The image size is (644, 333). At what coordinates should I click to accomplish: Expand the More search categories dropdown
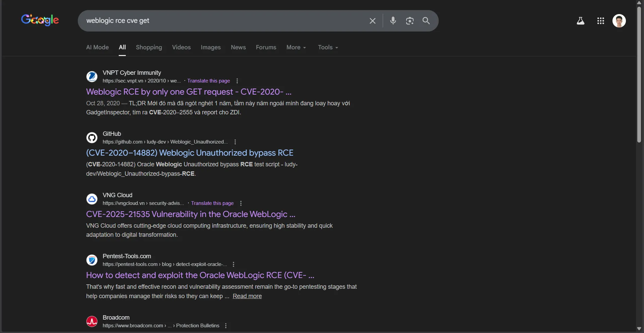(296, 47)
